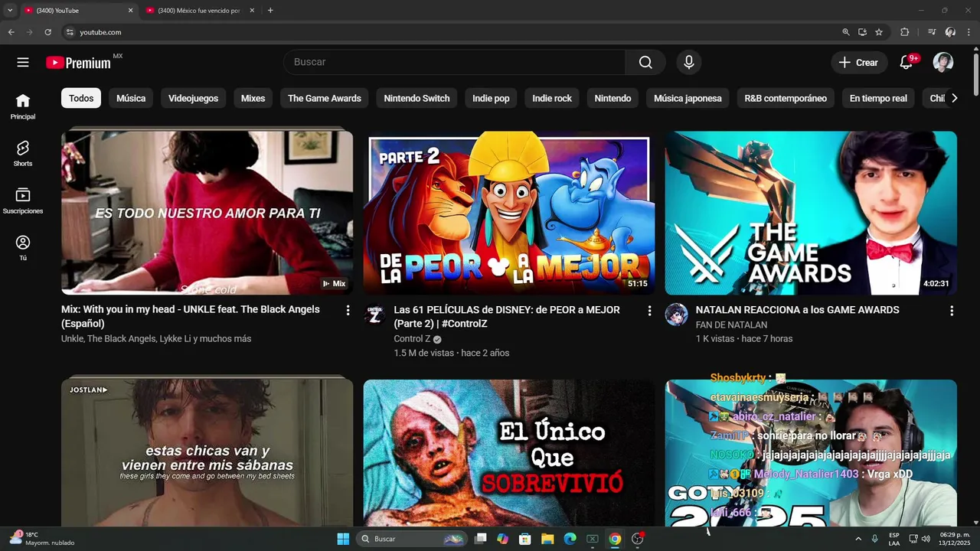Open Microsoft Edge from the taskbar
Viewport: 980px width, 551px height.
(x=570, y=539)
